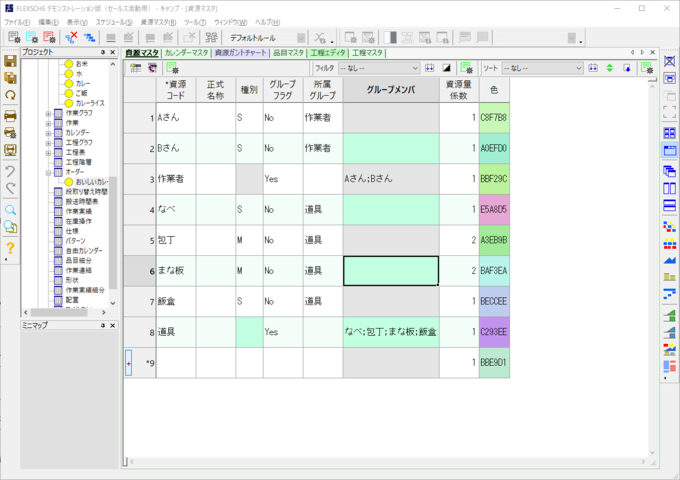This screenshot has width=680, height=480.
Task: Click the print icon in left sidebar
Action: (x=10, y=114)
